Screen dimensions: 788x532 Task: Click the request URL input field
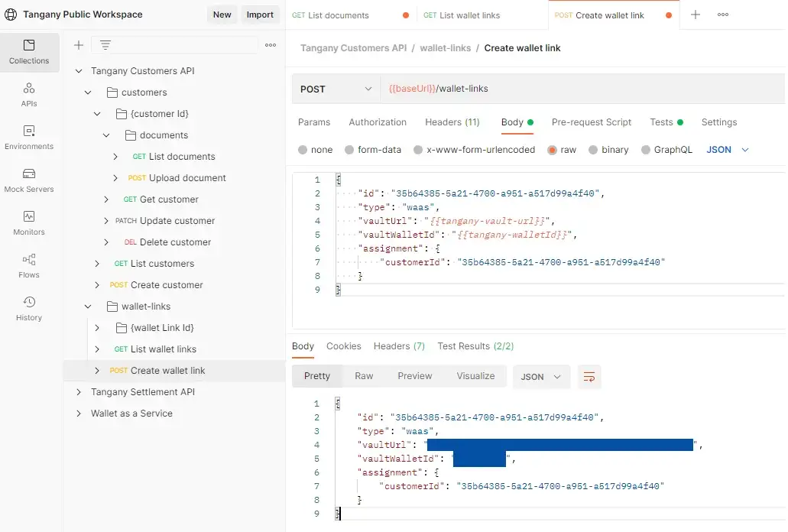(x=582, y=89)
